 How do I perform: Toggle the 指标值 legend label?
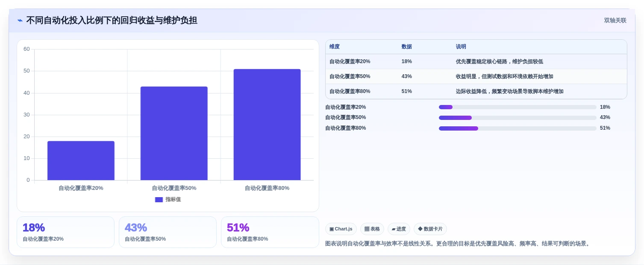(173, 200)
